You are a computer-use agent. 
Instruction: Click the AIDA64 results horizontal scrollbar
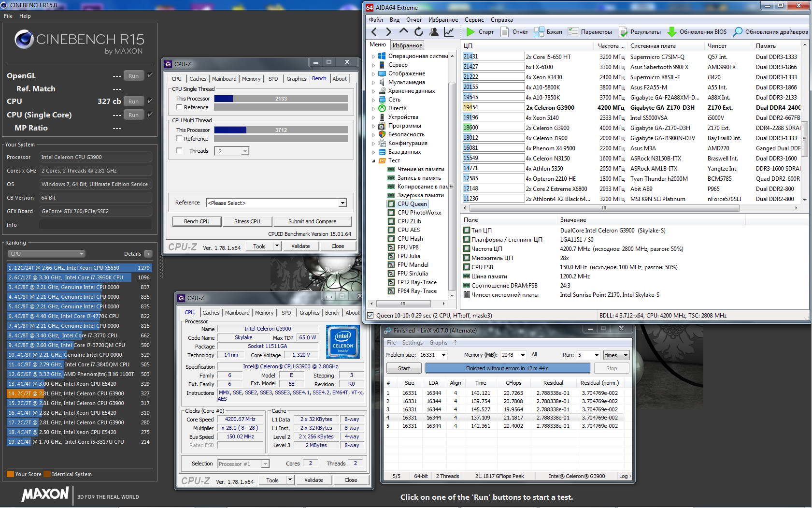pos(604,208)
